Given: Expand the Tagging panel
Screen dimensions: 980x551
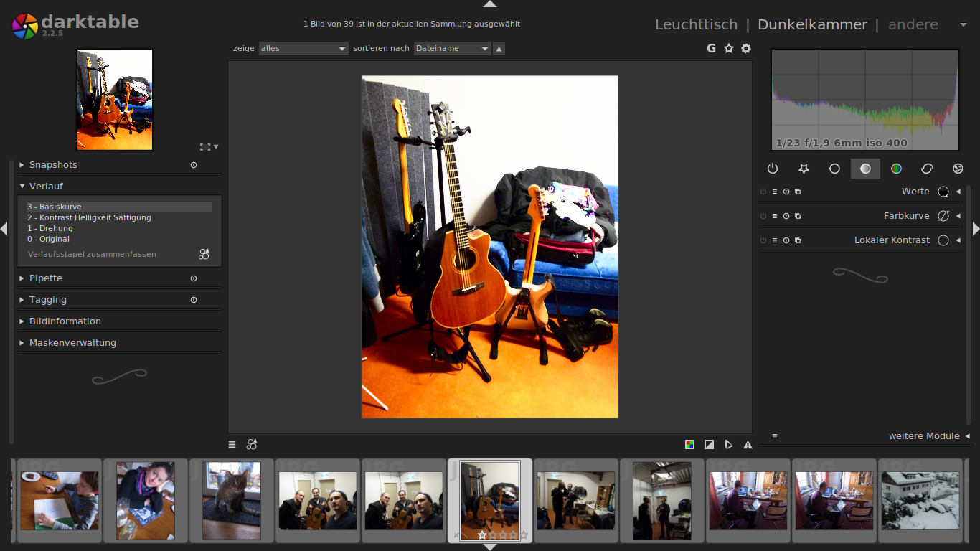Looking at the screenshot, I should [x=22, y=300].
